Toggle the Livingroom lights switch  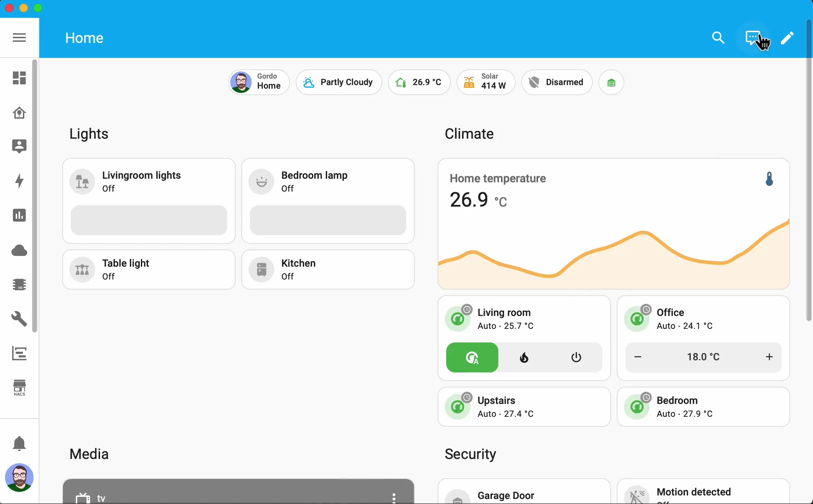coord(149,221)
